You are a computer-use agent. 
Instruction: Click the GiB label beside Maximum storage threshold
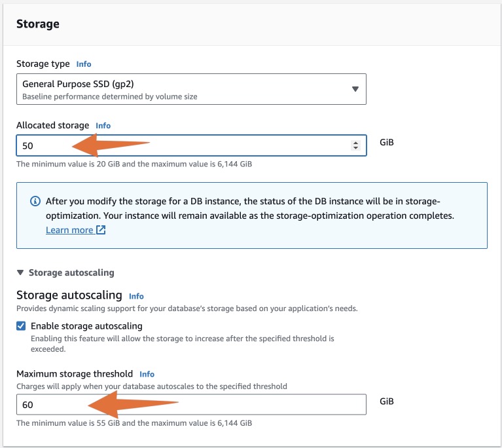[386, 401]
